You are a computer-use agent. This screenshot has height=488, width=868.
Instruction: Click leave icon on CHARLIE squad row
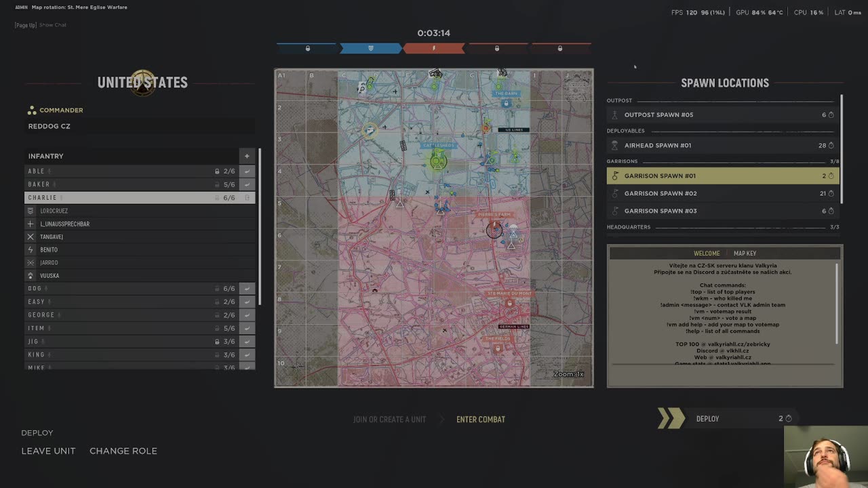click(247, 198)
